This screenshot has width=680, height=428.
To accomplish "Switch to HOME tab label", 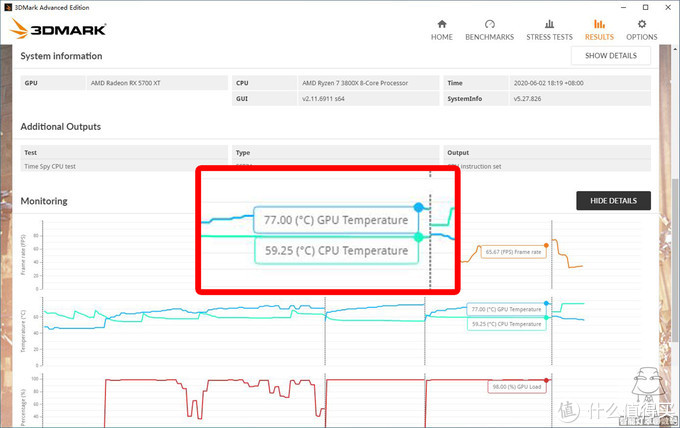I will pyautogui.click(x=441, y=37).
